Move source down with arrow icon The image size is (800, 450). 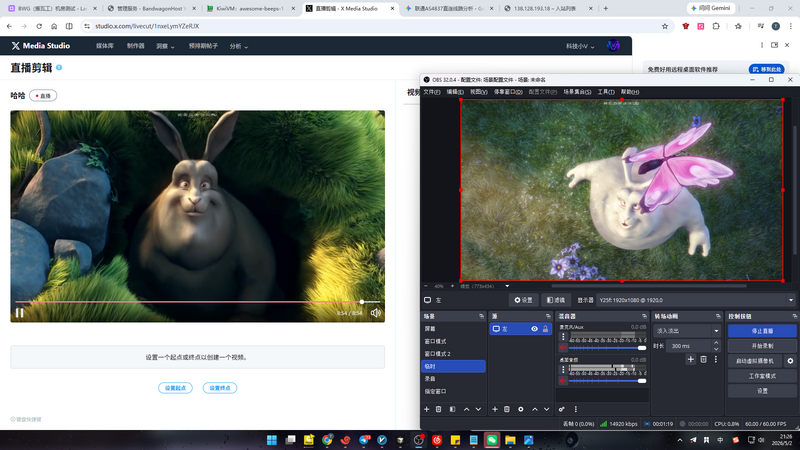pos(546,409)
